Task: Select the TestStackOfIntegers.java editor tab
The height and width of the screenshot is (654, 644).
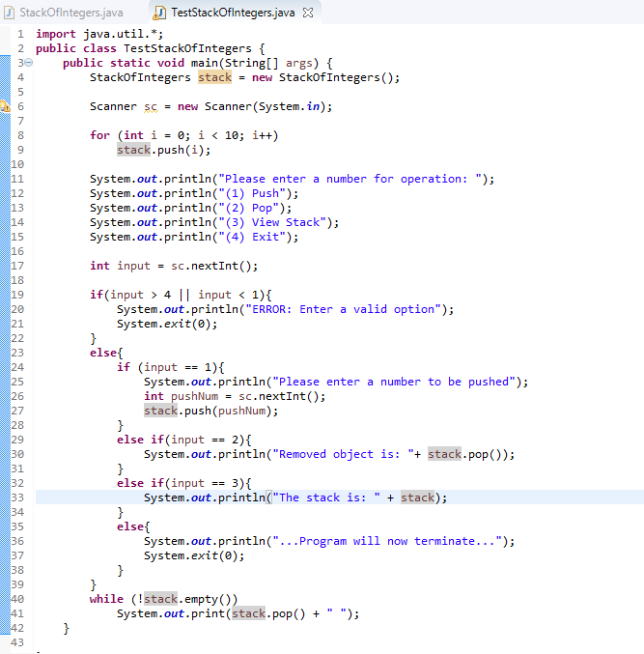Action: 233,13
